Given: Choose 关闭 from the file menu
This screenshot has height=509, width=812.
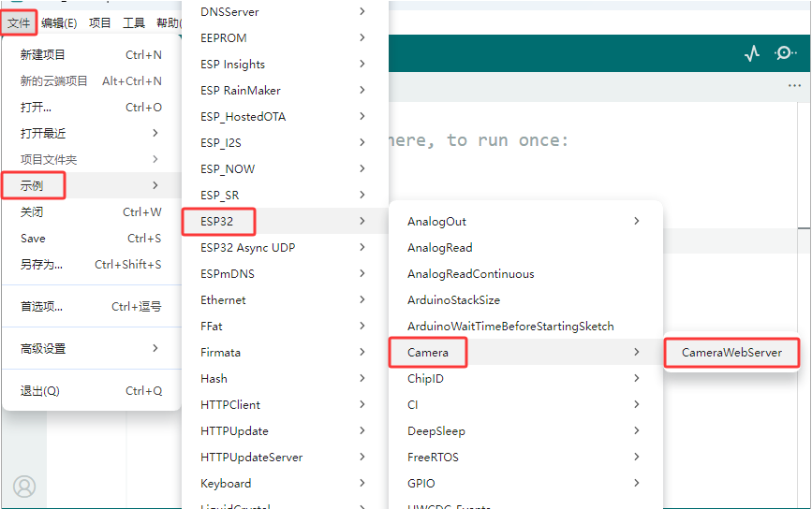Looking at the screenshot, I should [x=91, y=212].
